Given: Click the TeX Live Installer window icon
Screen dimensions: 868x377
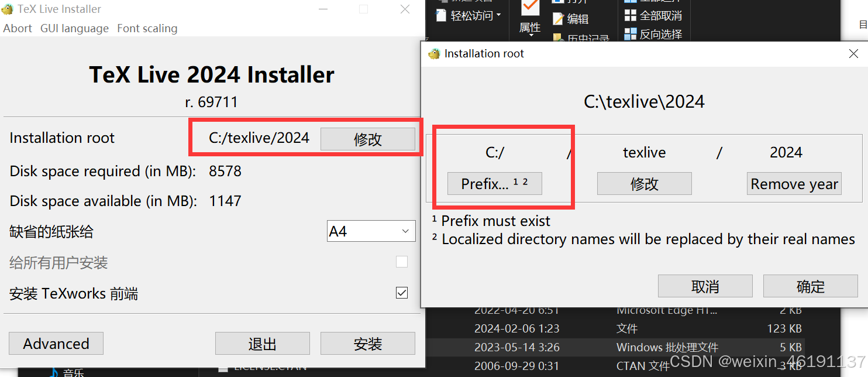Looking at the screenshot, I should [x=8, y=8].
